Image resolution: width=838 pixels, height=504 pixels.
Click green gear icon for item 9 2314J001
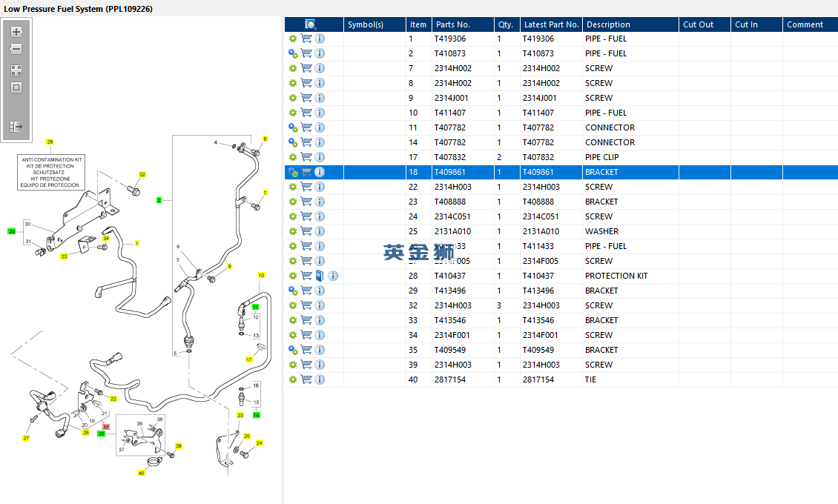[x=293, y=98]
